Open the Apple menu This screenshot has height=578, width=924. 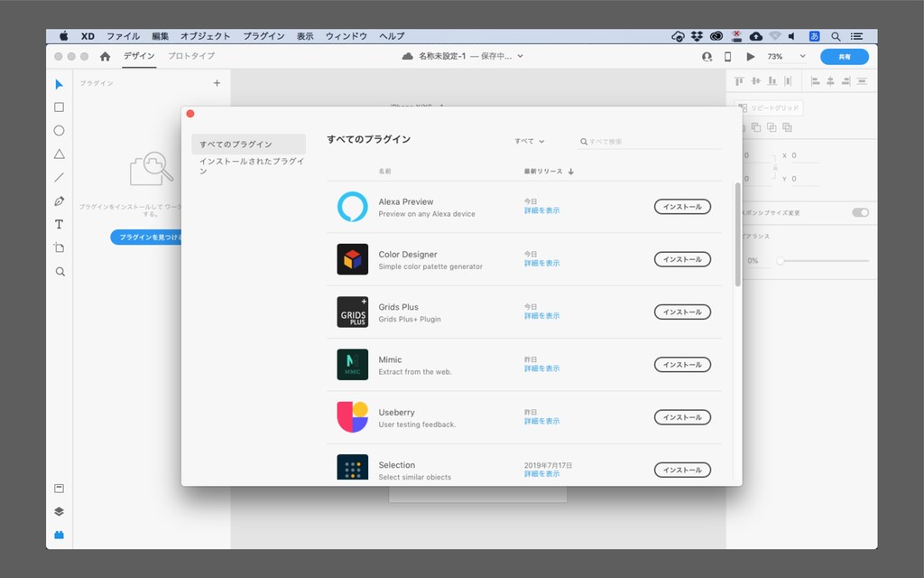coord(64,36)
